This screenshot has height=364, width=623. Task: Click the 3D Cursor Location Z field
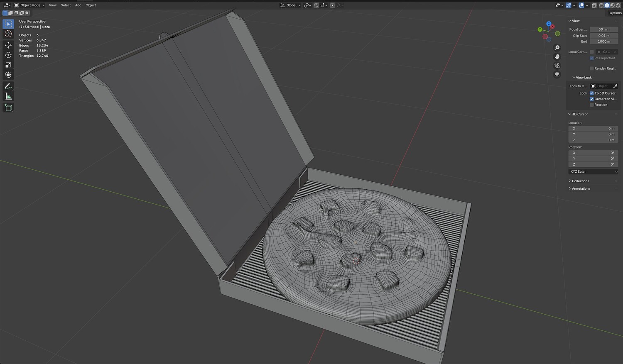593,140
